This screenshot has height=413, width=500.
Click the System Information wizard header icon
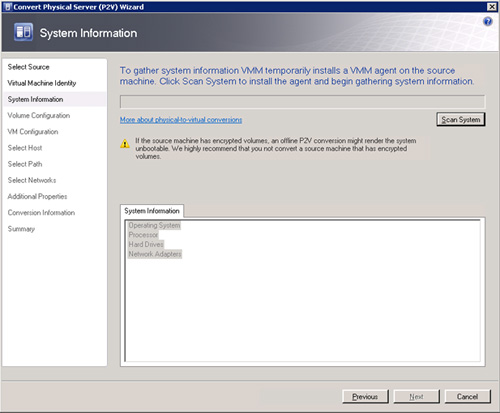click(x=23, y=32)
